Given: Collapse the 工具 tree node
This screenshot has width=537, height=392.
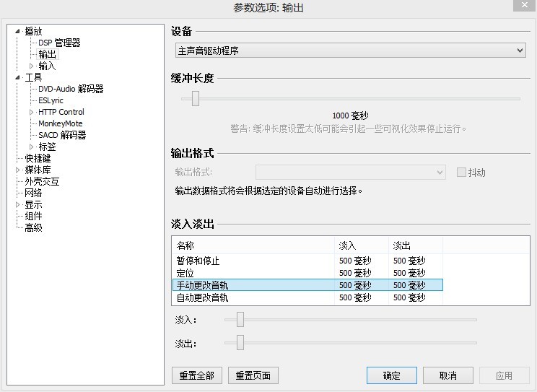Looking at the screenshot, I should coord(17,77).
